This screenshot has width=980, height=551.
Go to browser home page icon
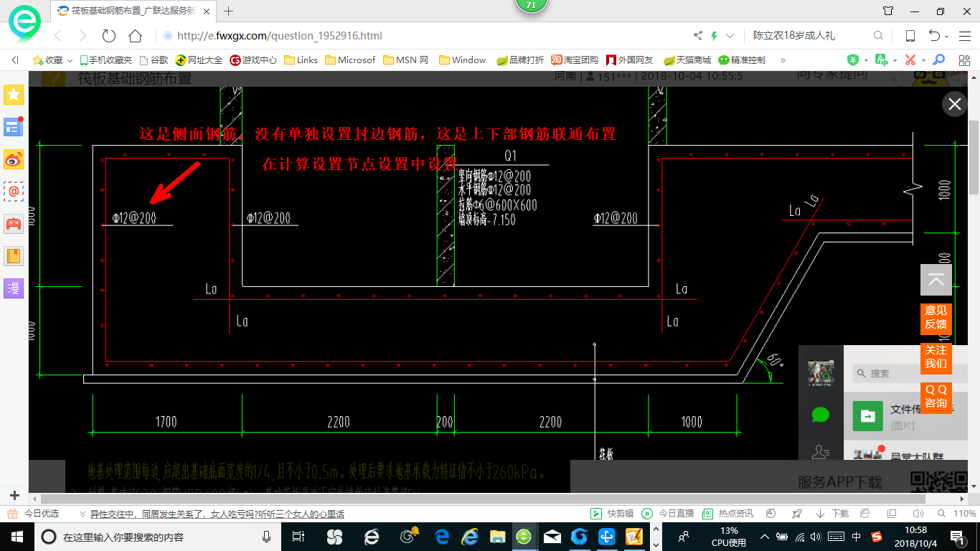[135, 36]
